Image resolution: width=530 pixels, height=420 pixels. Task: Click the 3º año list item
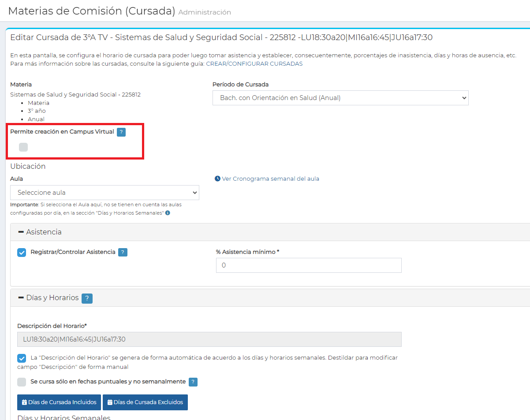(x=37, y=111)
